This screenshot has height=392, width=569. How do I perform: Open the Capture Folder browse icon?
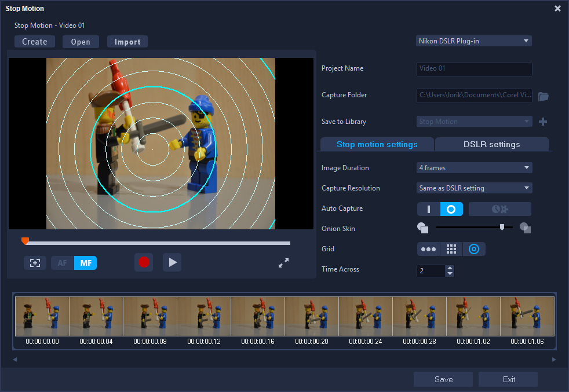543,96
